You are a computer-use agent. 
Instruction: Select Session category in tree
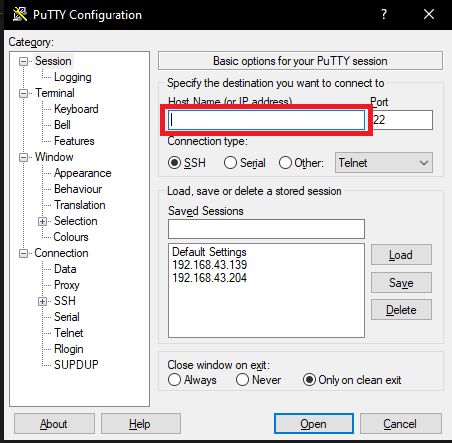click(53, 61)
